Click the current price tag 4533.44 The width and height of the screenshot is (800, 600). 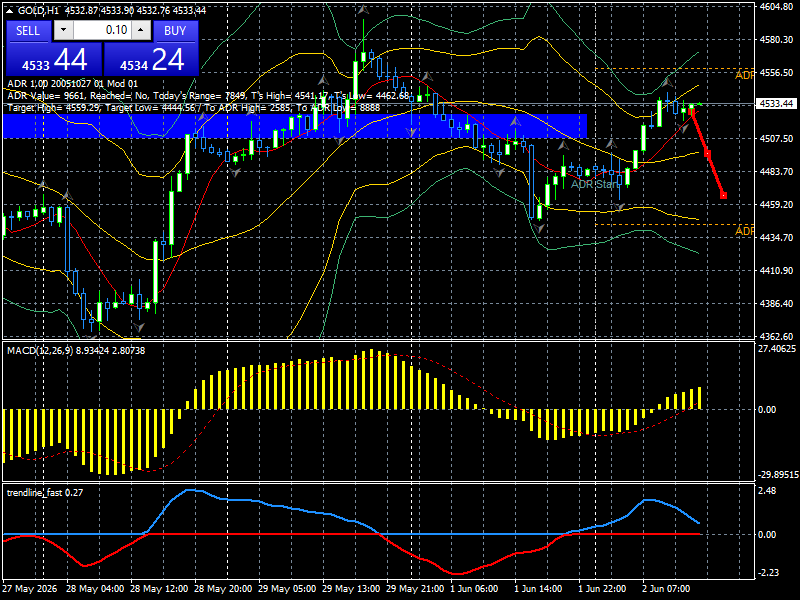pyautogui.click(x=776, y=104)
